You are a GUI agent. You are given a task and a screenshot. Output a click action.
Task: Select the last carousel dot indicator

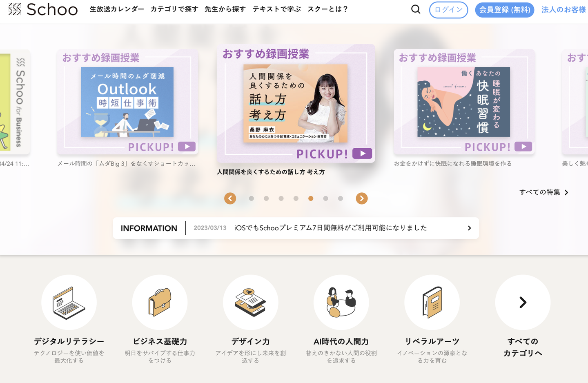[341, 198]
